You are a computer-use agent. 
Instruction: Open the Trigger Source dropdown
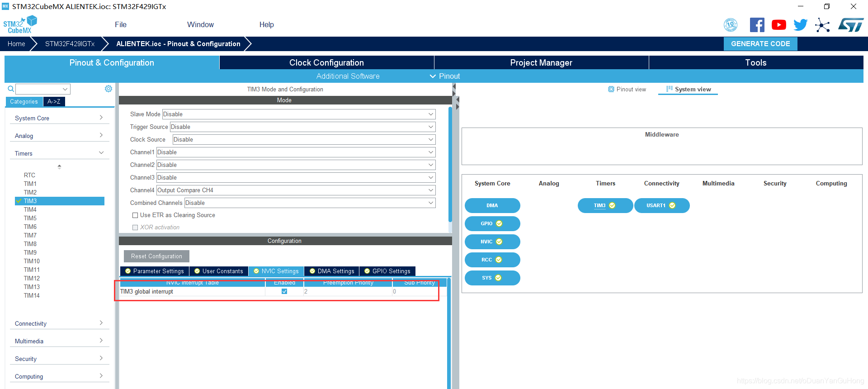click(x=302, y=127)
